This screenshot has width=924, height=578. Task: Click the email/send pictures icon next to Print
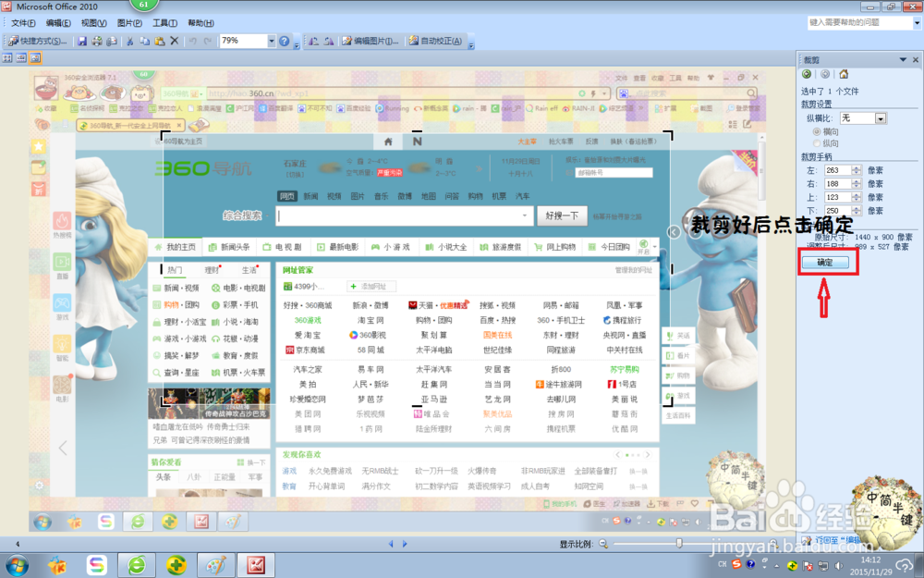pyautogui.click(x=112, y=41)
